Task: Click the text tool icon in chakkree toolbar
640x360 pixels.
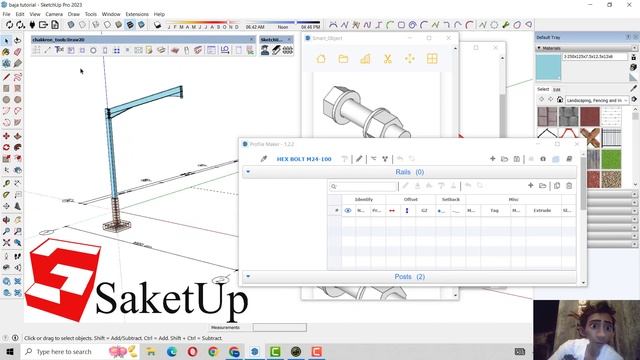Action: [x=59, y=50]
